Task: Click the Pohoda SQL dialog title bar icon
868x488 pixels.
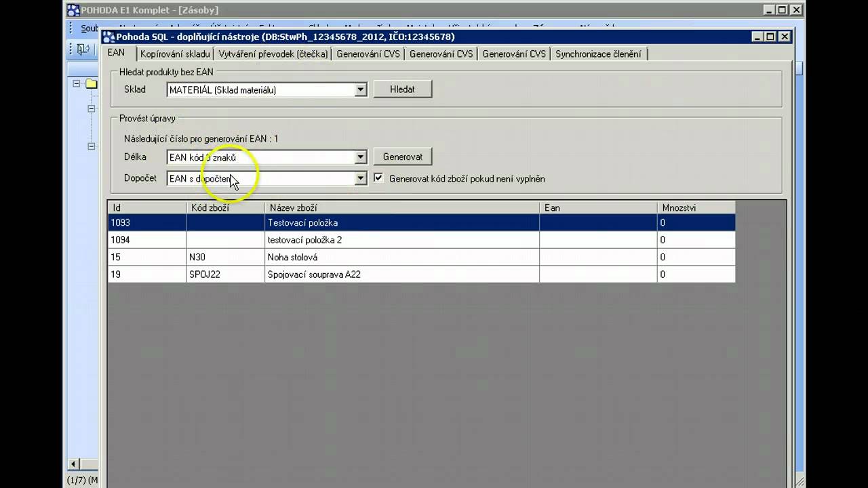Action: point(108,37)
